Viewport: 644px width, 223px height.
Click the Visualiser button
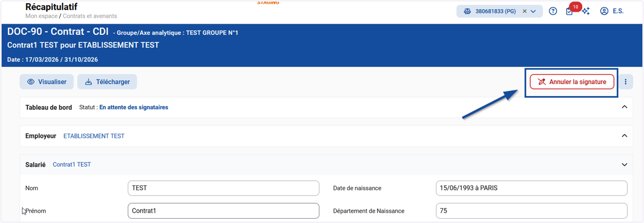tap(47, 82)
